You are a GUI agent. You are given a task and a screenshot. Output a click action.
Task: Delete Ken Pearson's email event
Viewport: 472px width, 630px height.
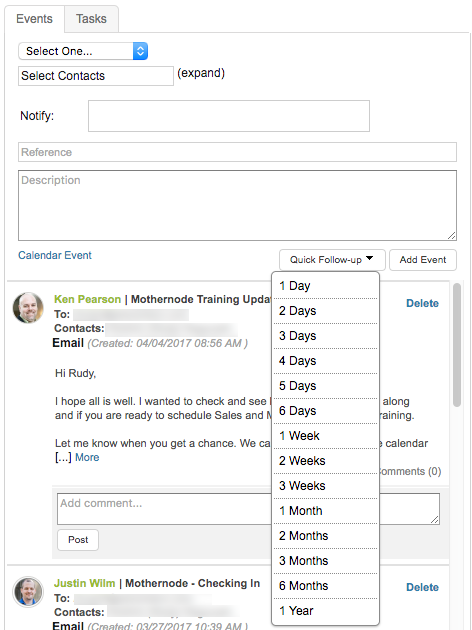(x=422, y=303)
